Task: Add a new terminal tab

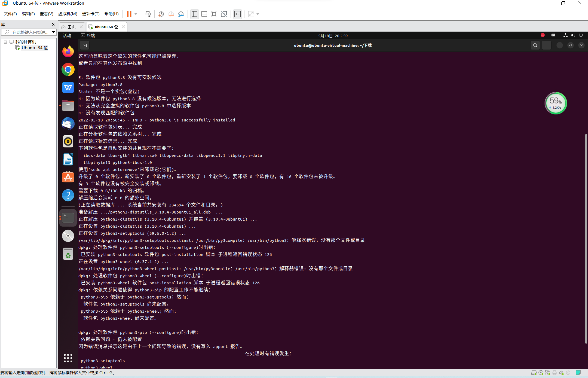Action: click(85, 45)
